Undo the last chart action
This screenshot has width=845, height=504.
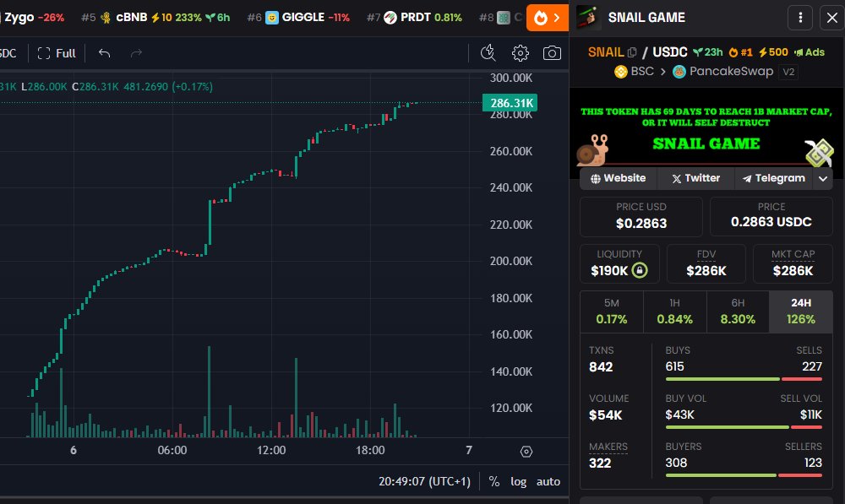[x=105, y=53]
